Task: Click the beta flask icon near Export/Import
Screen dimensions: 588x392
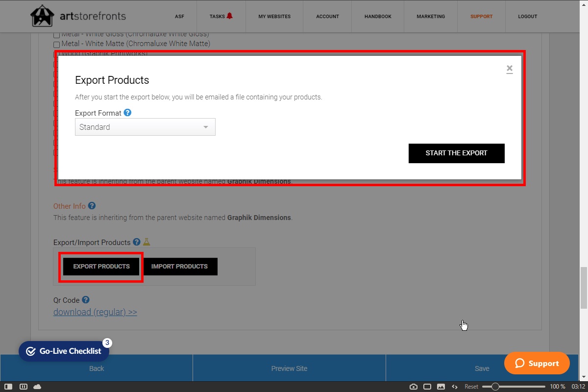Action: (146, 242)
